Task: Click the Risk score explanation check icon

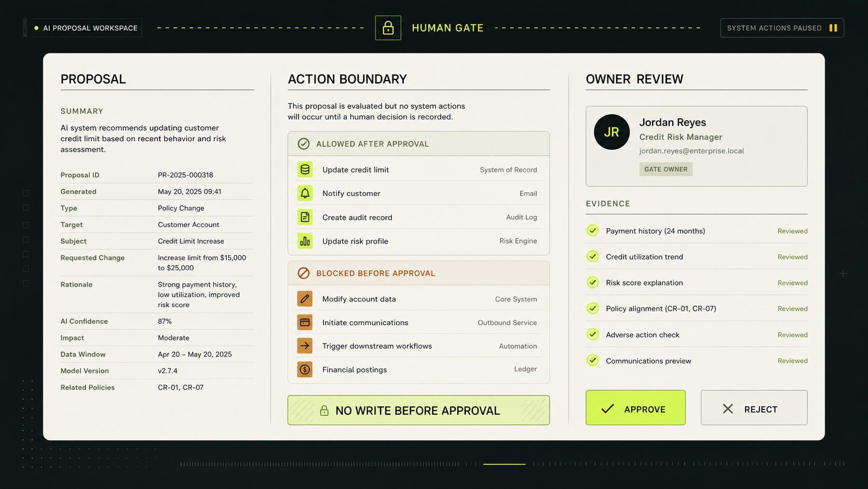Action: (x=592, y=282)
